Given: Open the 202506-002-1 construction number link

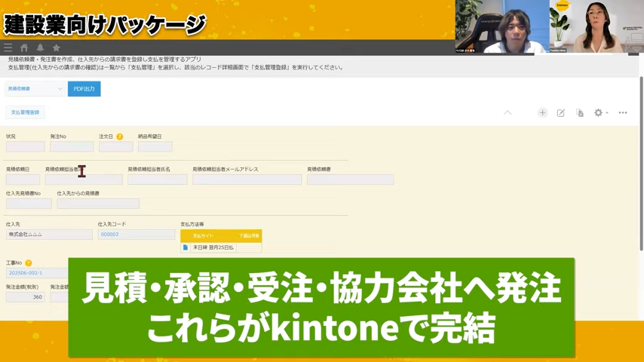Looking at the screenshot, I should coord(26,273).
